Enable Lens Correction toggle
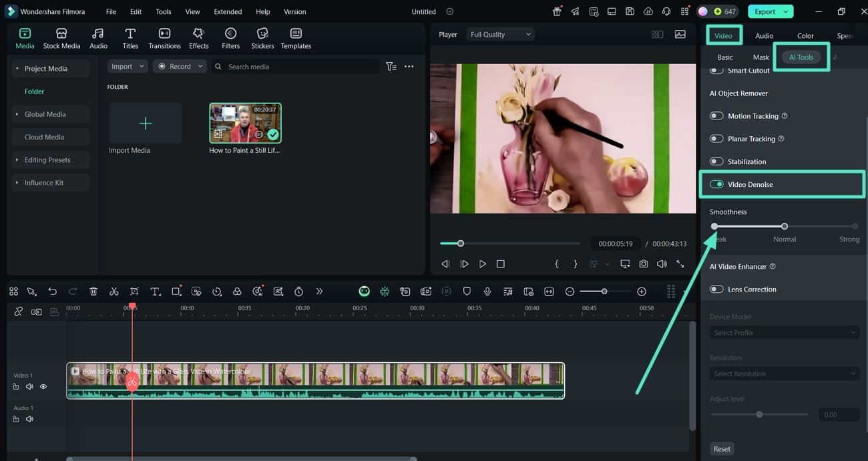The height and width of the screenshot is (461, 868). tap(716, 289)
